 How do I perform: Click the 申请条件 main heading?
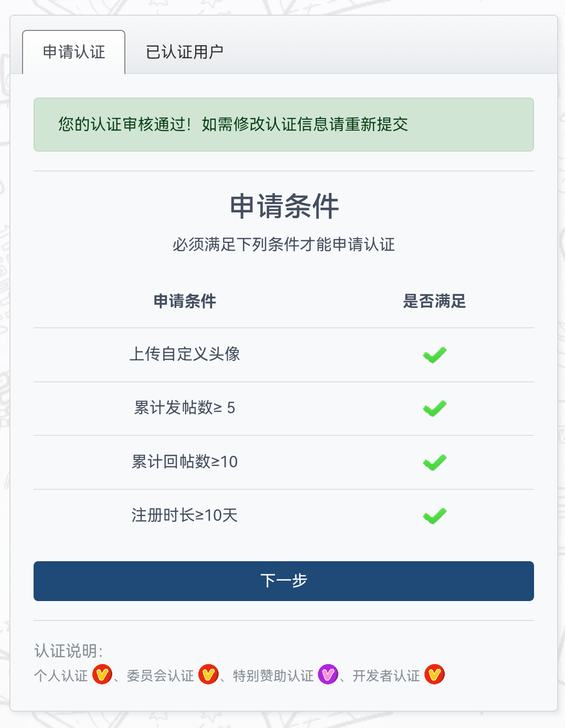[x=284, y=206]
